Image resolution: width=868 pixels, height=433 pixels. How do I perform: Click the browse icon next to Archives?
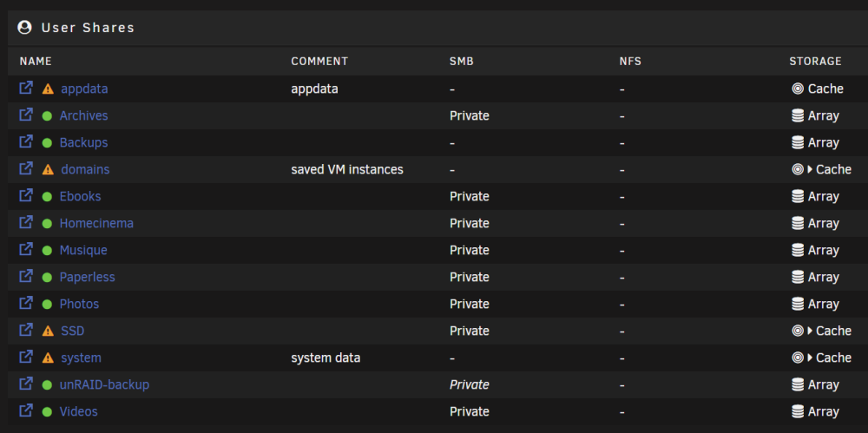(26, 115)
